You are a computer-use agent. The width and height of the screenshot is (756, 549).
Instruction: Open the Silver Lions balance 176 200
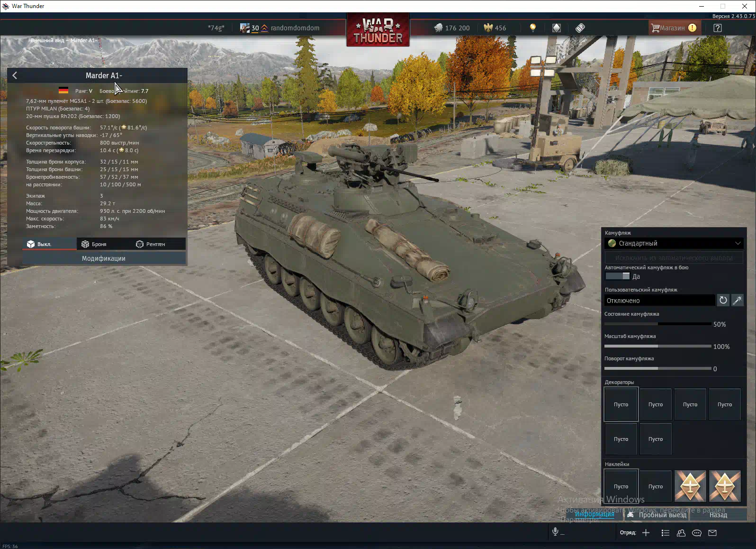(452, 28)
